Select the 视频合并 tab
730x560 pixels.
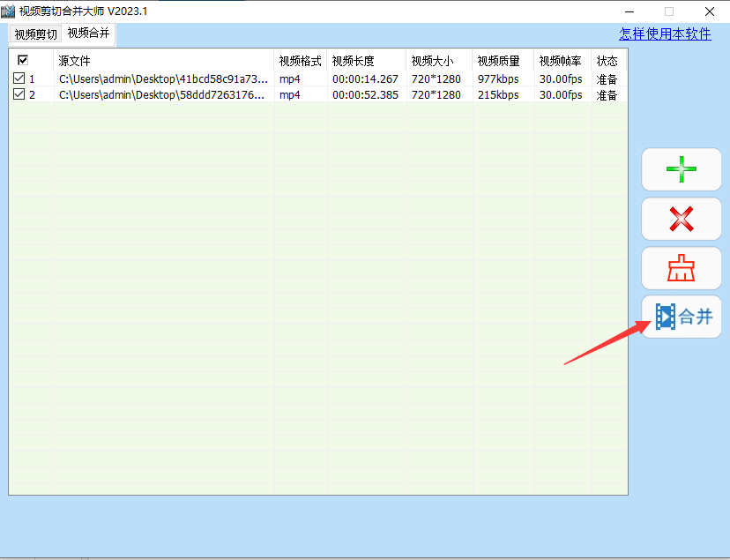[x=88, y=34]
